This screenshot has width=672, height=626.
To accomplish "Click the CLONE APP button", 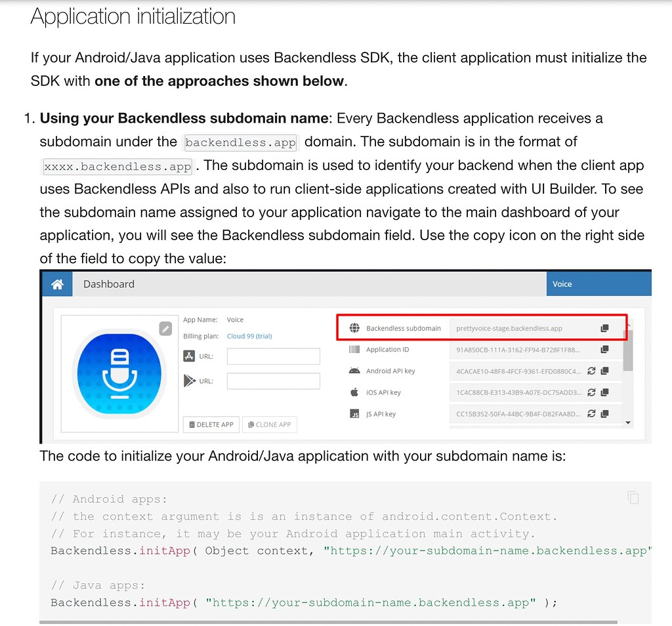I will (269, 425).
